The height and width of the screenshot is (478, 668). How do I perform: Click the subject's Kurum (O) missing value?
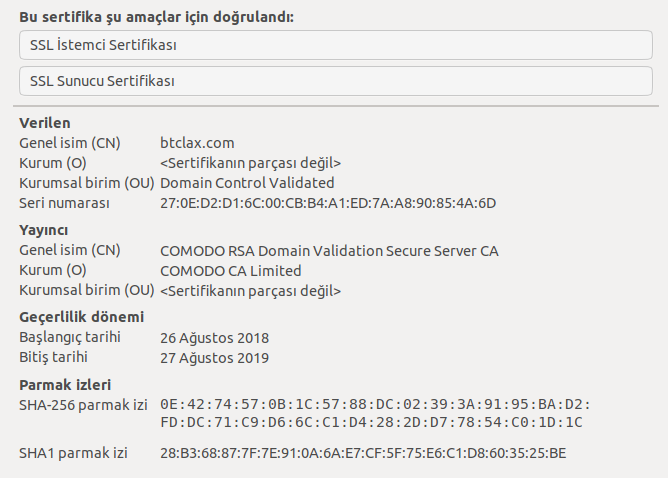pyautogui.click(x=250, y=163)
